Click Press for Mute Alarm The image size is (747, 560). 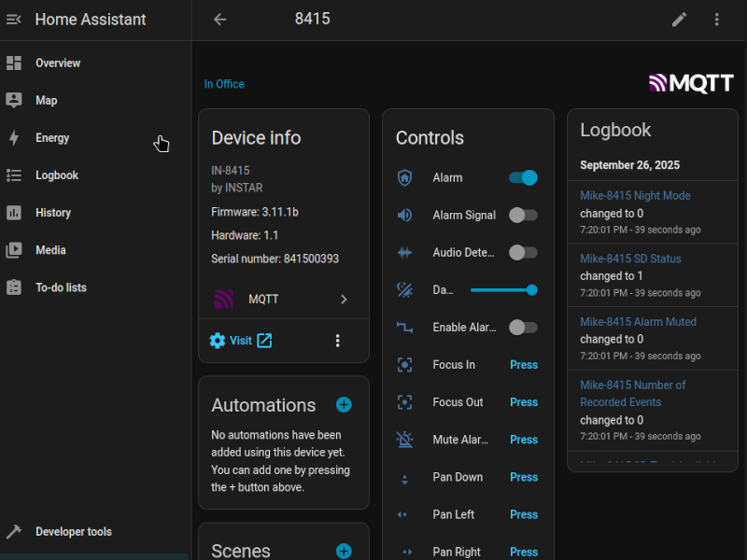[x=524, y=440]
